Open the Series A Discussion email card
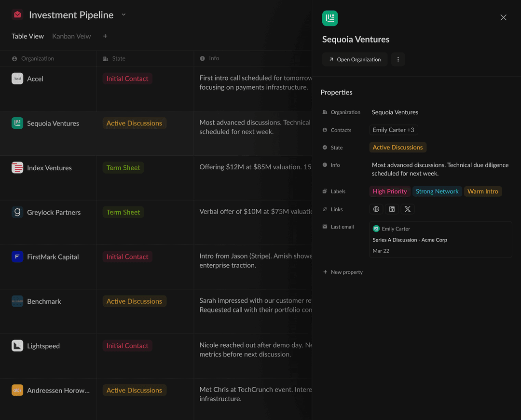Viewport: 521px width, 420px height. click(440, 240)
